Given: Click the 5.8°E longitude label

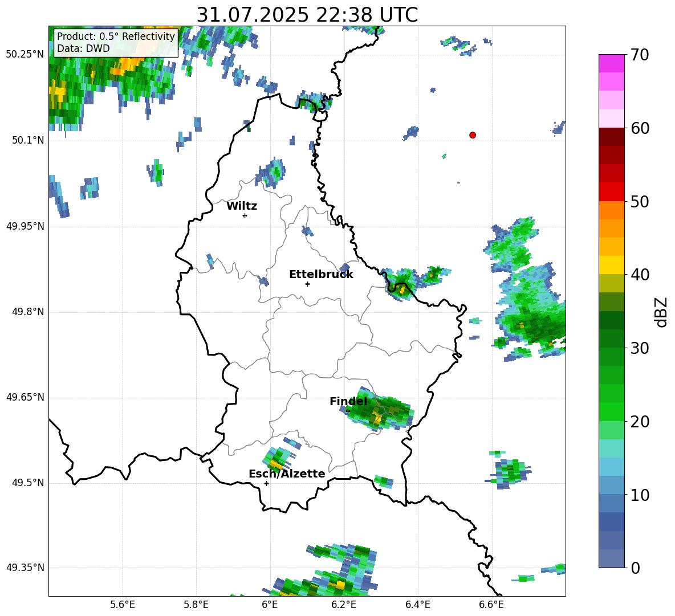Looking at the screenshot, I should click(x=196, y=605).
